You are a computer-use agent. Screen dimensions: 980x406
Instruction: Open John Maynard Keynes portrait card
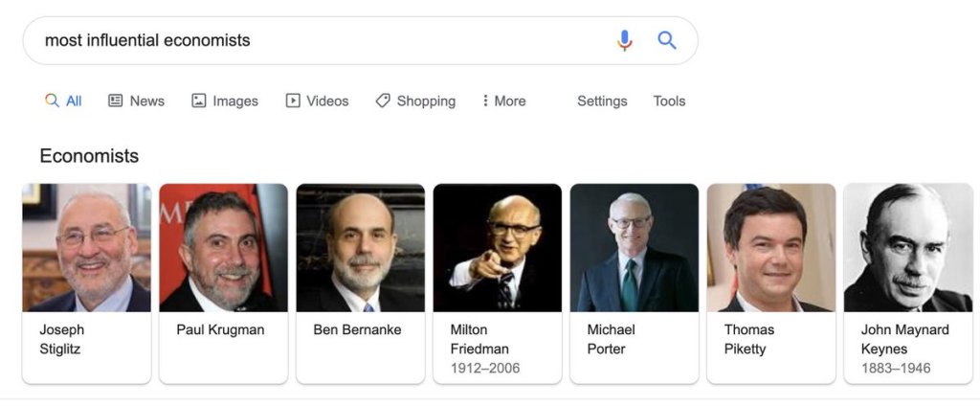coord(907,247)
